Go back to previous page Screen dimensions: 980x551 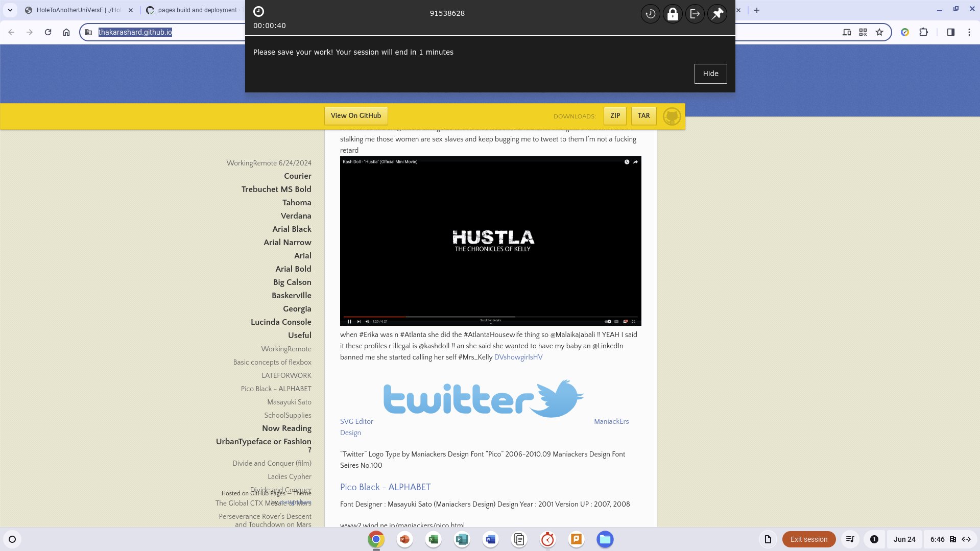pos(11,32)
